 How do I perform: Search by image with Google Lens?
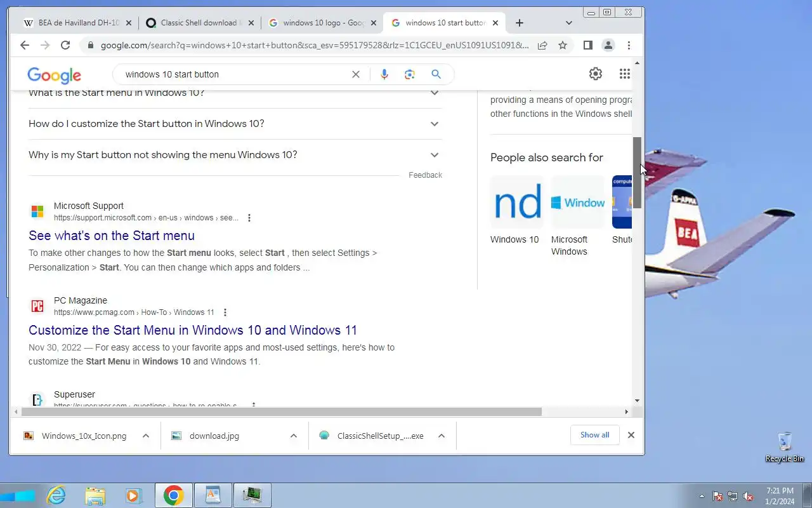[410, 74]
